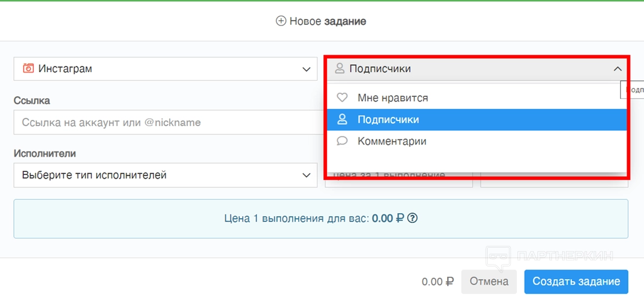Image resolution: width=644 pixels, height=304 pixels.
Task: Click the 0.00 ₽ total beside Отмена
Action: click(x=438, y=282)
